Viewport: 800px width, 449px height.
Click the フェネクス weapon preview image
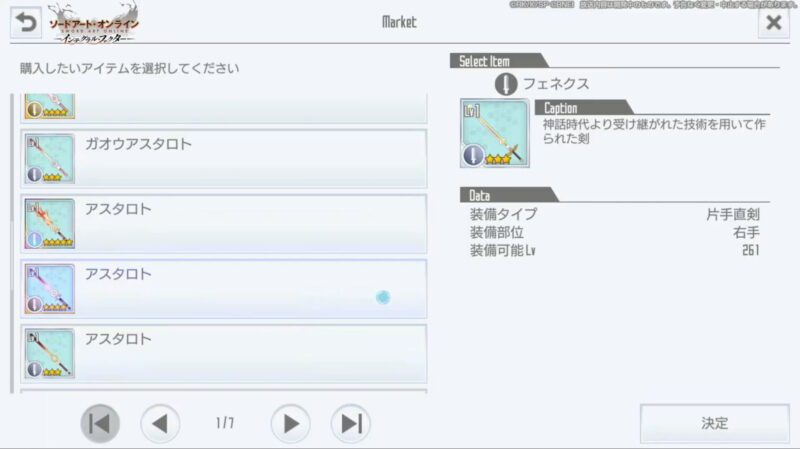coord(494,133)
